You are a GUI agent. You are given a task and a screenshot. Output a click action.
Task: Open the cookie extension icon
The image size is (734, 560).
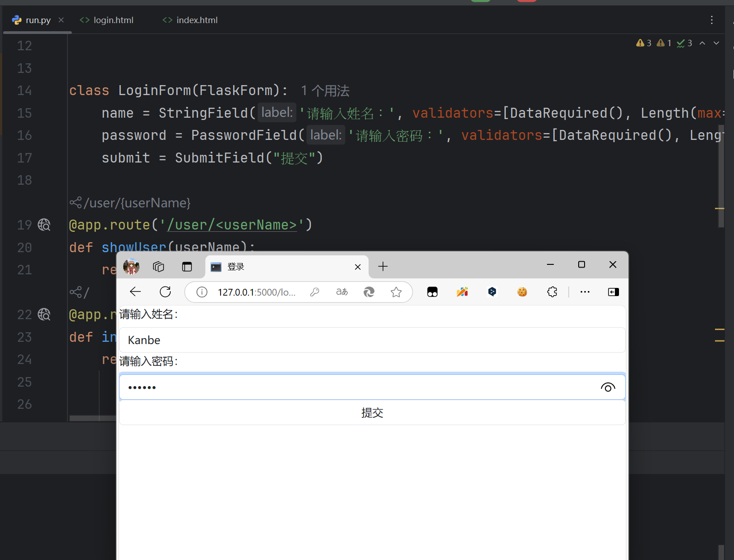[x=522, y=292]
